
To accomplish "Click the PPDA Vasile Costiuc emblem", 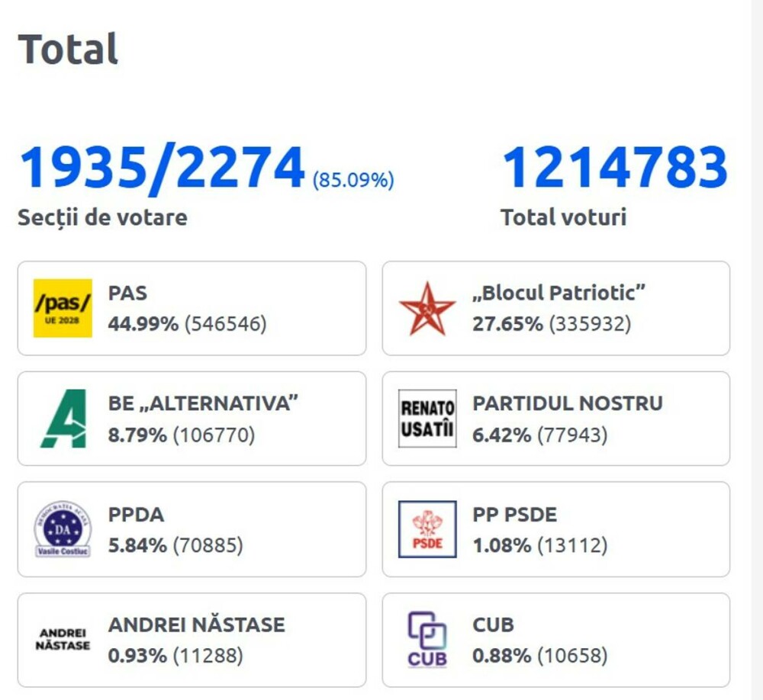I will (x=63, y=529).
